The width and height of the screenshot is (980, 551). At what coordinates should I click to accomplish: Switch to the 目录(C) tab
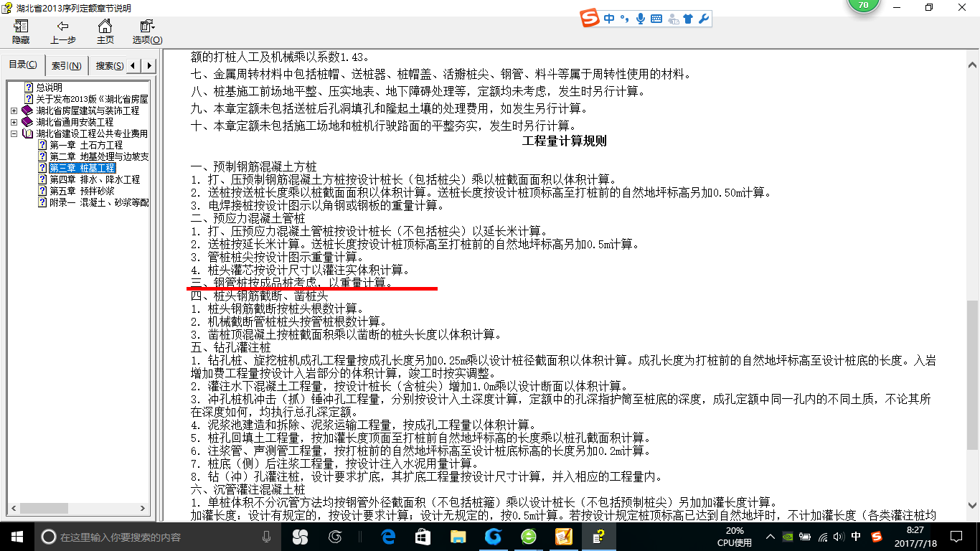pyautogui.click(x=23, y=65)
